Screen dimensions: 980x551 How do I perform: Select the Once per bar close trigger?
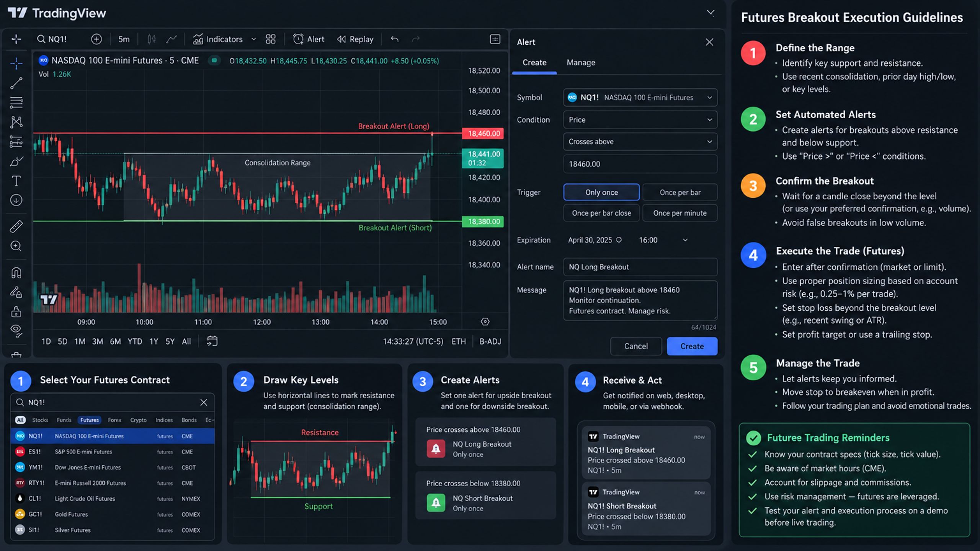601,213
